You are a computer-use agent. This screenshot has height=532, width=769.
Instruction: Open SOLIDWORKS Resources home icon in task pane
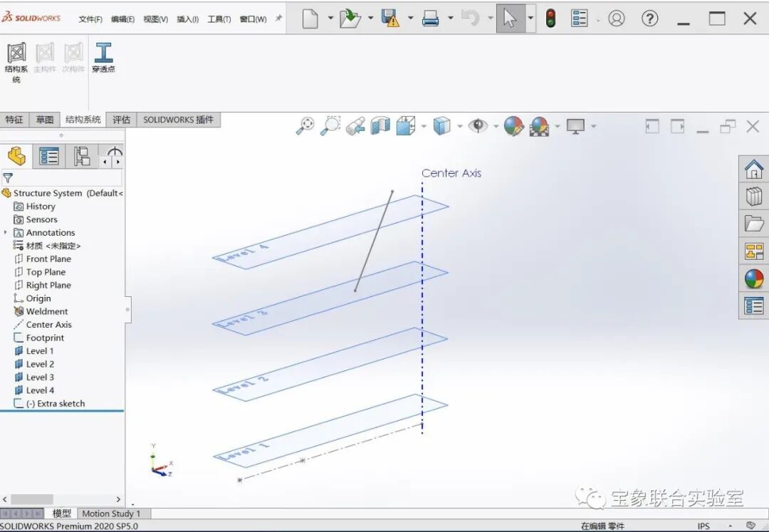754,169
